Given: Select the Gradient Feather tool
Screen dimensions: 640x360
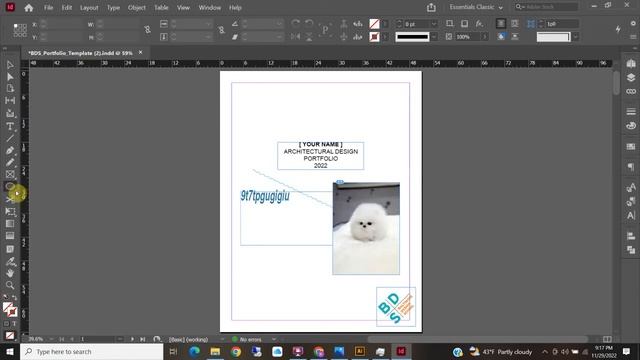Looking at the screenshot, I should [x=10, y=236].
